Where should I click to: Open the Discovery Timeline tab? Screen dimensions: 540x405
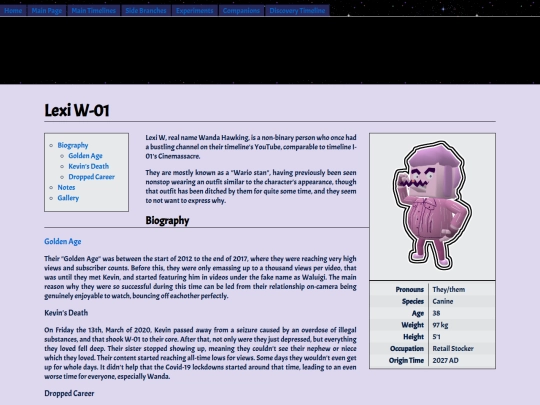coord(297,11)
